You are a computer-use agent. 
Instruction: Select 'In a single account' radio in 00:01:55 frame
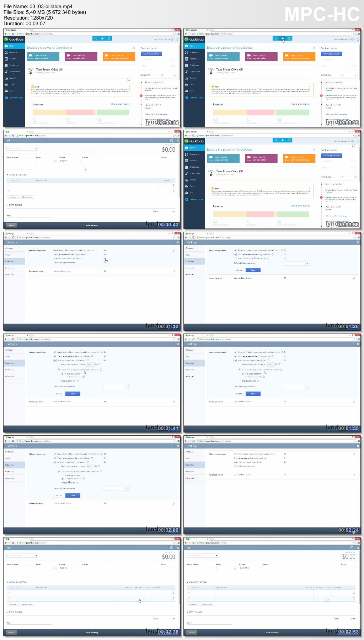click(x=243, y=374)
